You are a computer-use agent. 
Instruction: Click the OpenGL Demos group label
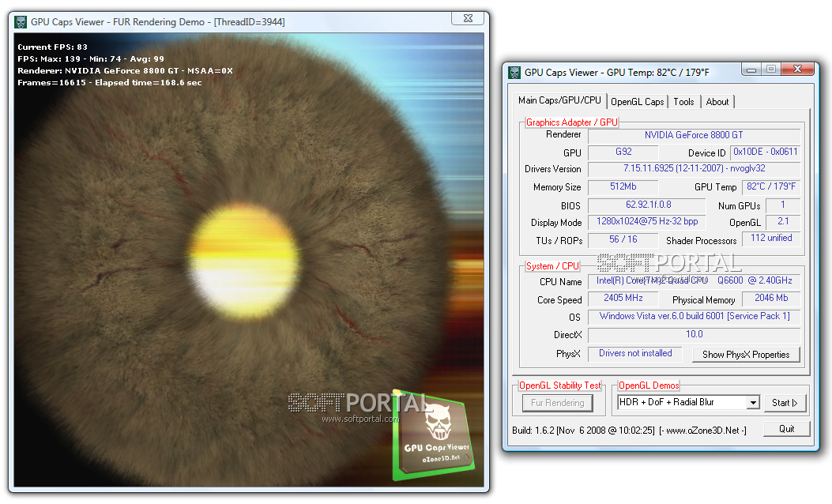649,386
